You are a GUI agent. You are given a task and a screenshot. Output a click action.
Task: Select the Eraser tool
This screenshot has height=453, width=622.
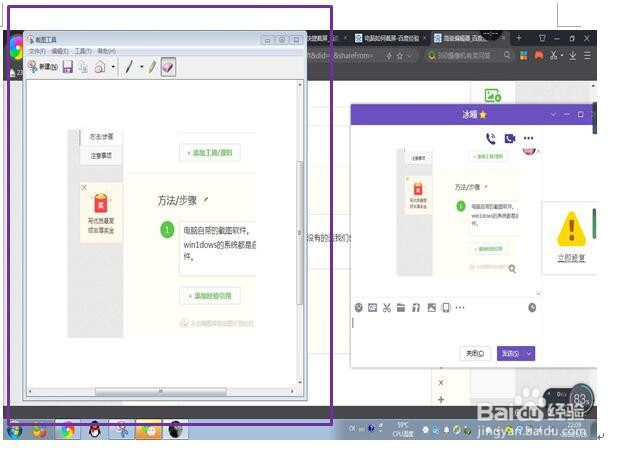click(x=168, y=67)
